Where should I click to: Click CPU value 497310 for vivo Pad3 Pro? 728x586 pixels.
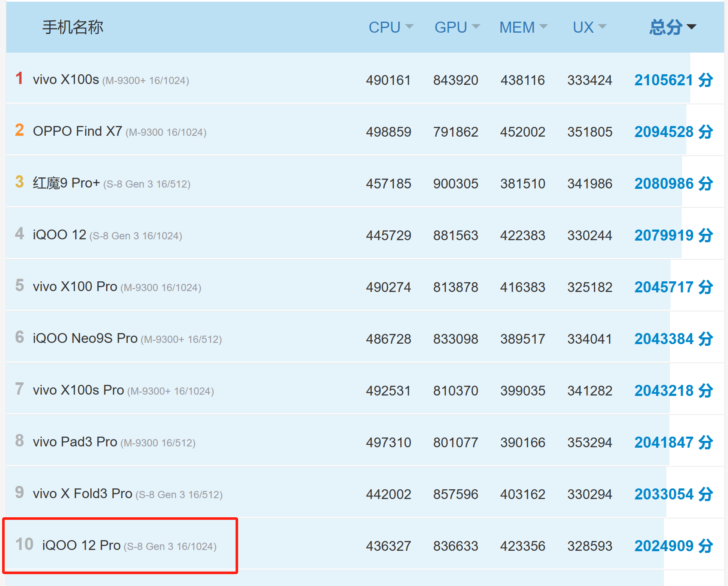pos(388,443)
